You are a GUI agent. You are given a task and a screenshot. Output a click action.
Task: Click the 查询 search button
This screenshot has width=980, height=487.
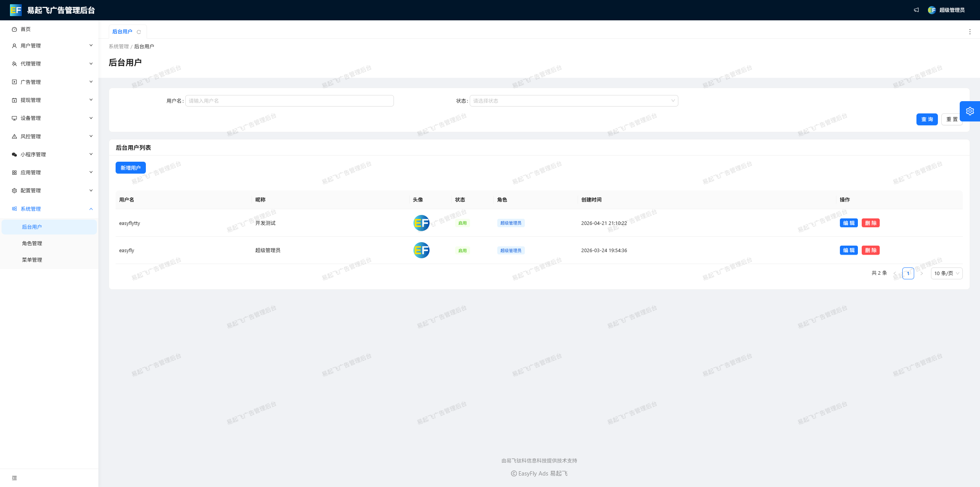pyautogui.click(x=927, y=119)
